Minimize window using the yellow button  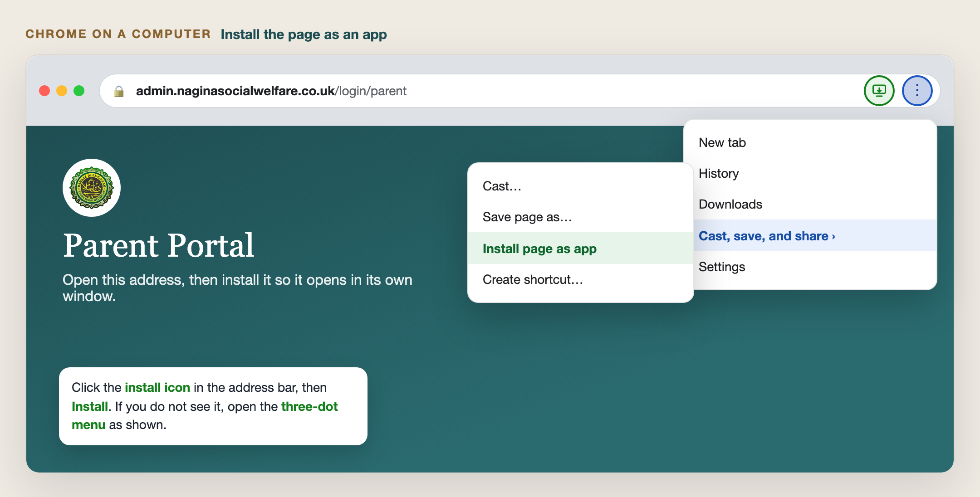pos(62,91)
